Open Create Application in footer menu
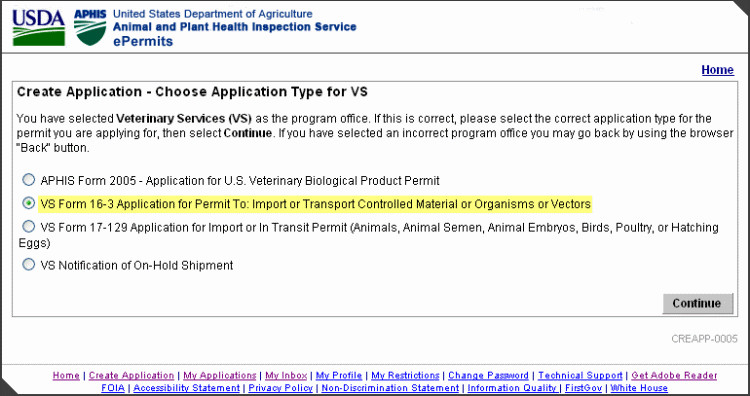Viewport: 750px width, 396px height. click(x=132, y=375)
